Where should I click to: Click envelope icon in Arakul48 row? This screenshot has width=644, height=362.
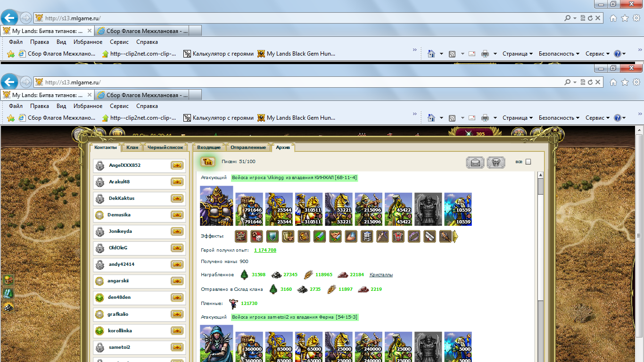point(177,182)
